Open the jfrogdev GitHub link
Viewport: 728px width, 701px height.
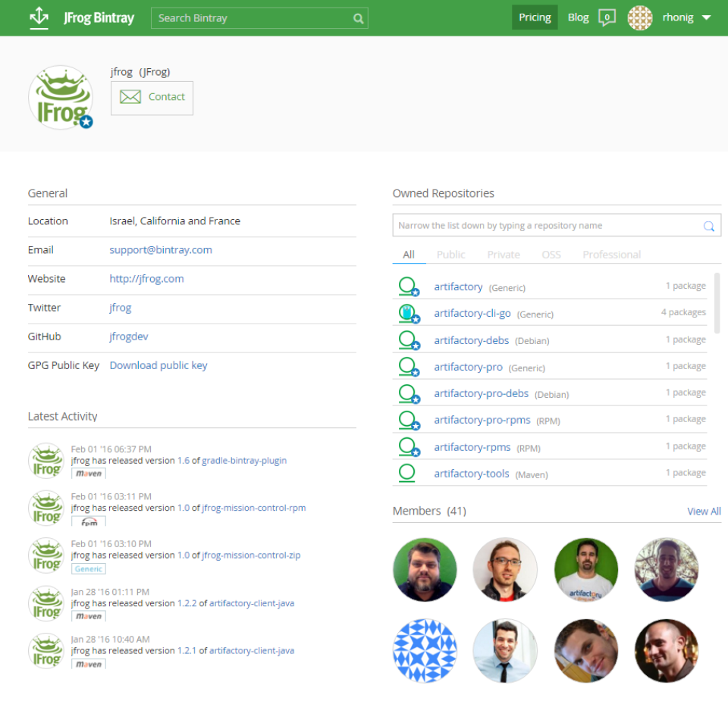click(129, 336)
